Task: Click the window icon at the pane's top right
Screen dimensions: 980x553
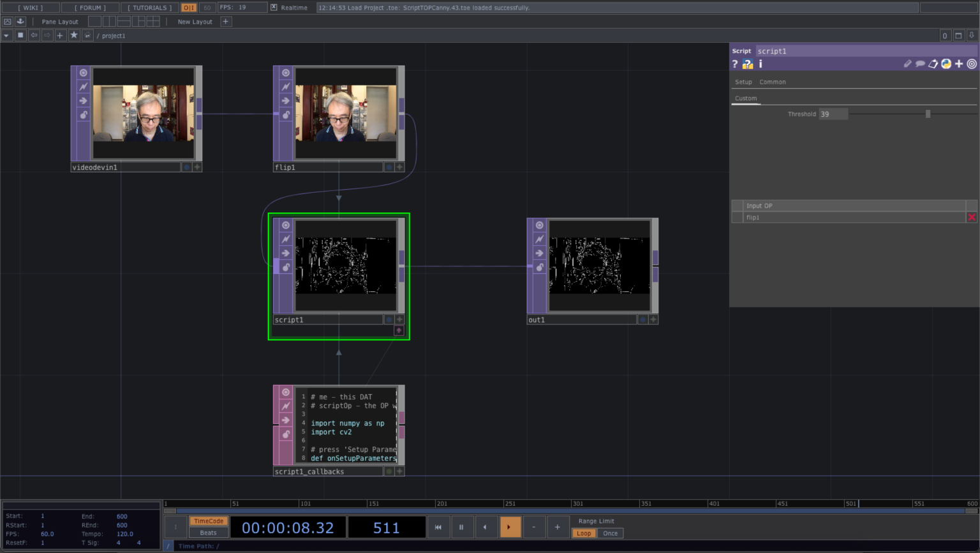Action: [958, 35]
